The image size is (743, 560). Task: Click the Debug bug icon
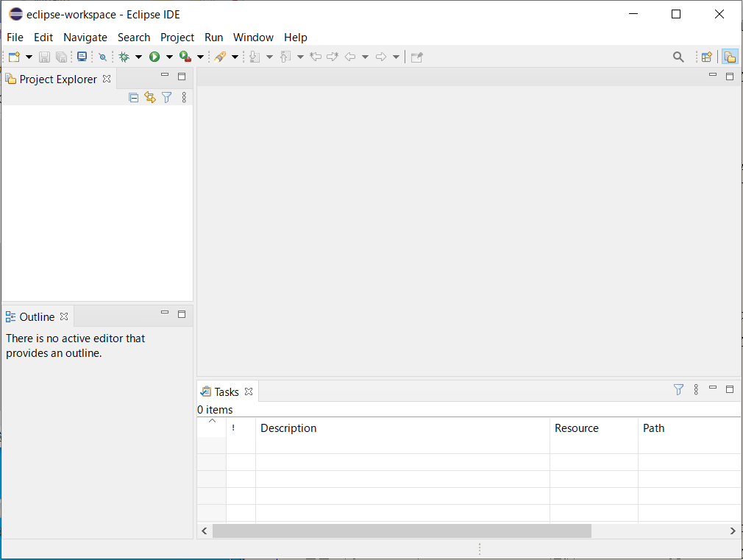pyautogui.click(x=124, y=57)
